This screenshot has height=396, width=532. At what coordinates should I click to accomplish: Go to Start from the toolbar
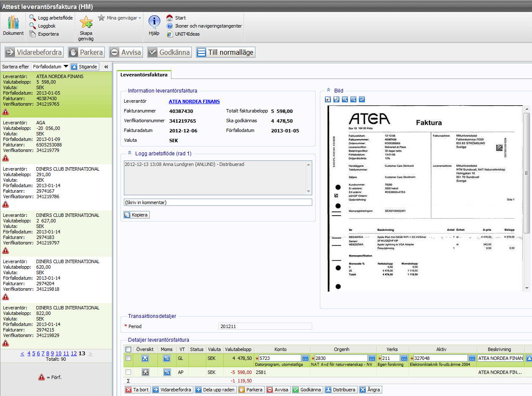[176, 18]
